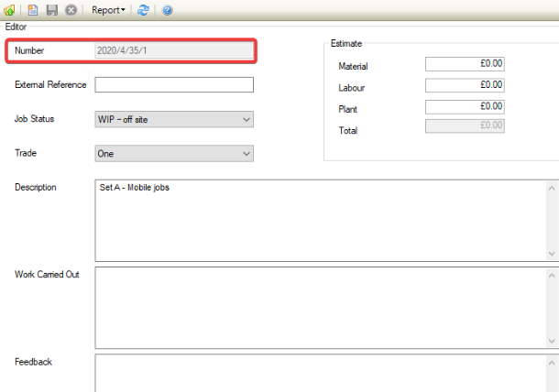The width and height of the screenshot is (559, 392).
Task: Click Work Carried Out scrollbar up arrow
Action: click(552, 275)
